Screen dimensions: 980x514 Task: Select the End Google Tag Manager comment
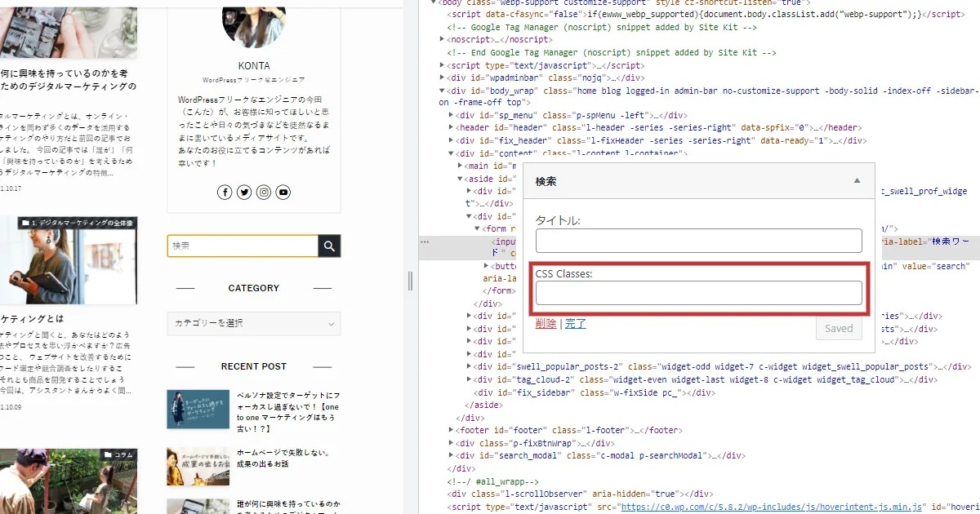[x=612, y=52]
